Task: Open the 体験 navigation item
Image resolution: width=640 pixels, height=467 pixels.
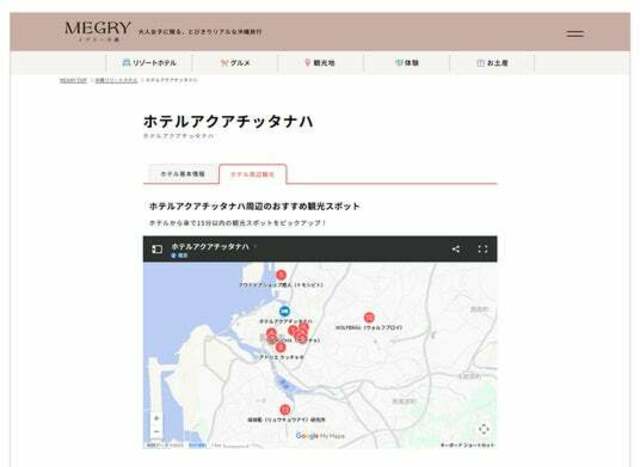Action: [407, 63]
